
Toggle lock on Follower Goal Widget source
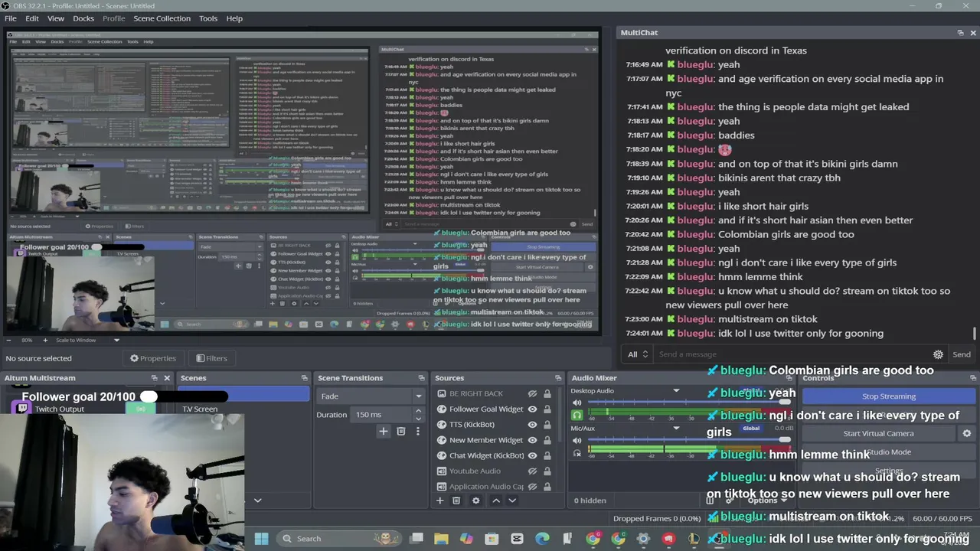(547, 409)
